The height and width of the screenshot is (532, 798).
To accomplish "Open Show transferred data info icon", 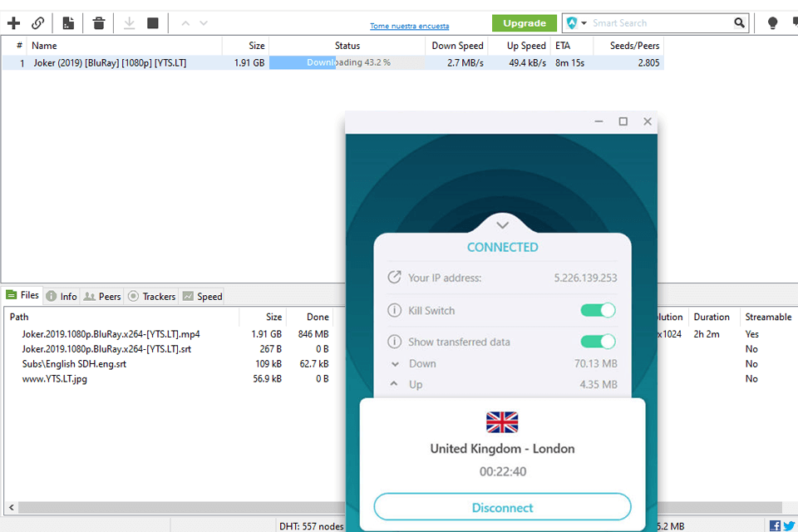I will pyautogui.click(x=394, y=342).
